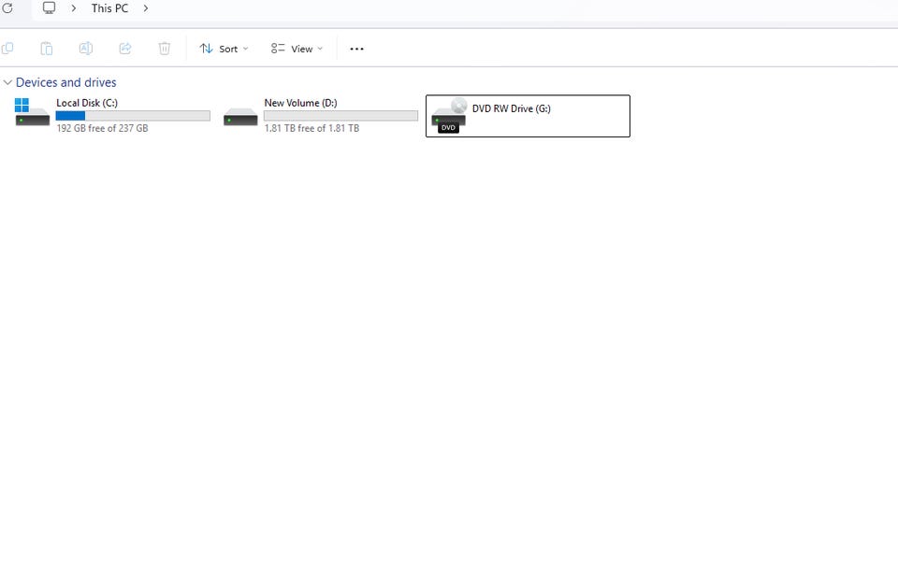Click the Local Disk (C:) label
Screen dimensions: 898x588
click(87, 103)
